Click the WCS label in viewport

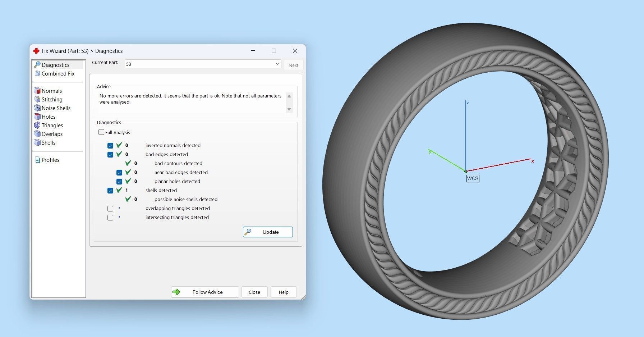(x=473, y=178)
